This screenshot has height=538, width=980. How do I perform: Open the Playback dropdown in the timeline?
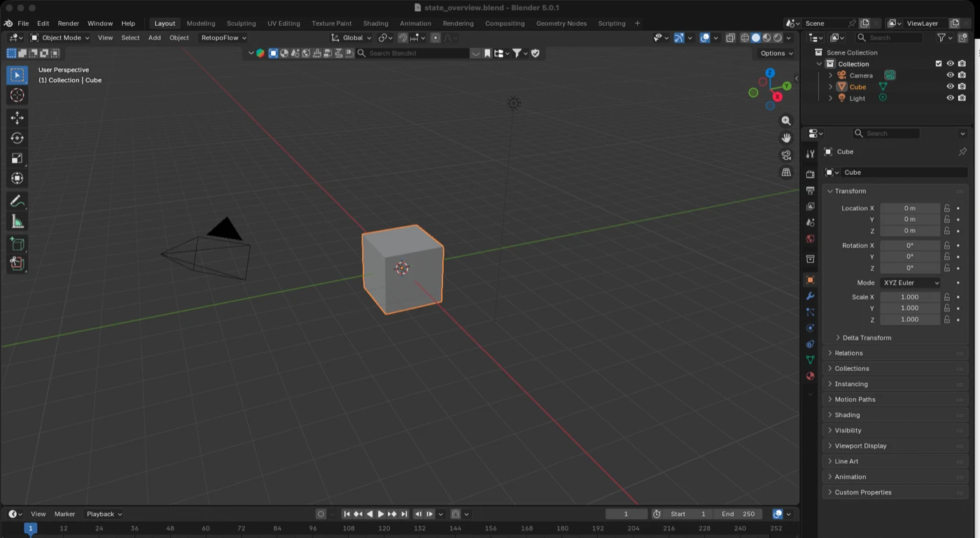tap(104, 514)
